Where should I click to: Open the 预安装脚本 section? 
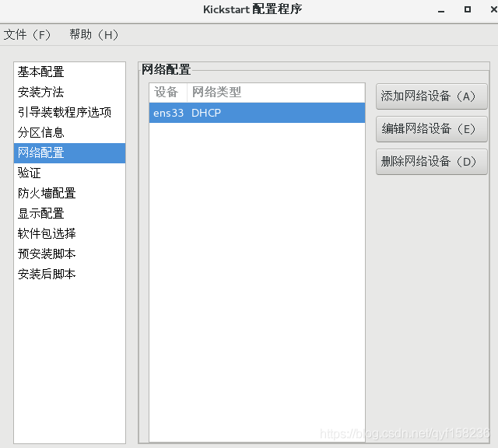[x=69, y=254]
